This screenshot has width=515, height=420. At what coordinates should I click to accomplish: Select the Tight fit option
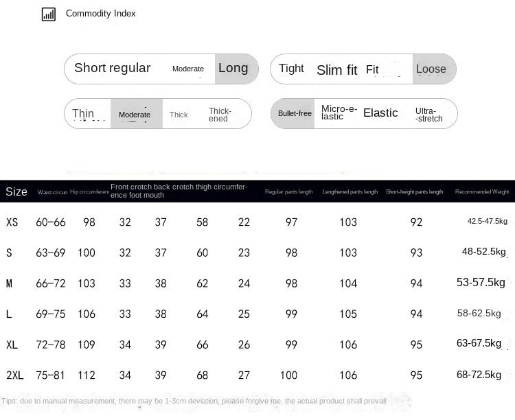291,69
